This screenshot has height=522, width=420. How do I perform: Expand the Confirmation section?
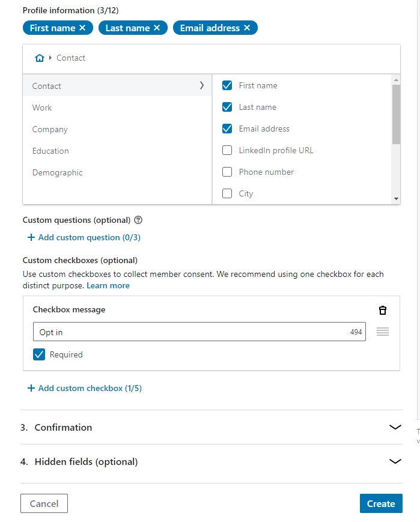click(395, 427)
